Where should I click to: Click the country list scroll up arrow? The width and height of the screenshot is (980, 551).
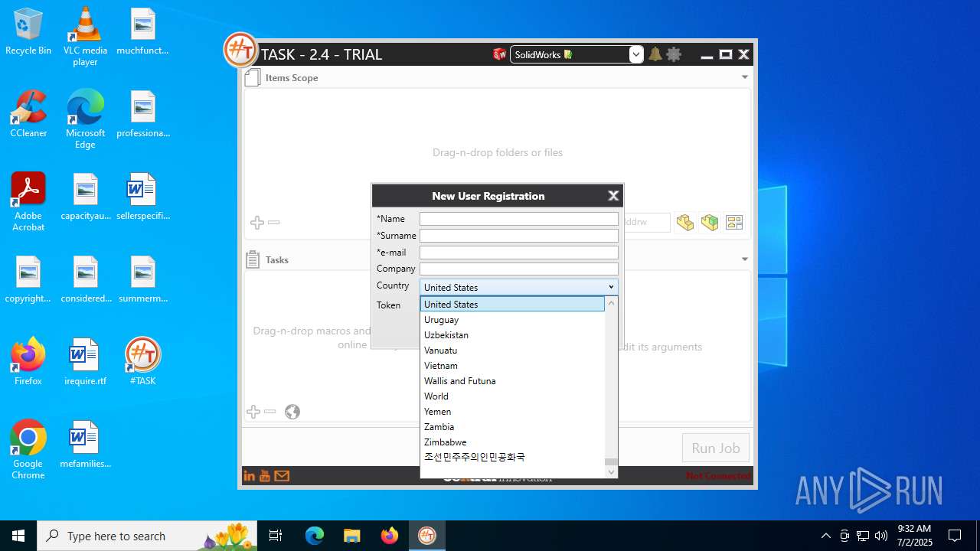[x=611, y=303]
